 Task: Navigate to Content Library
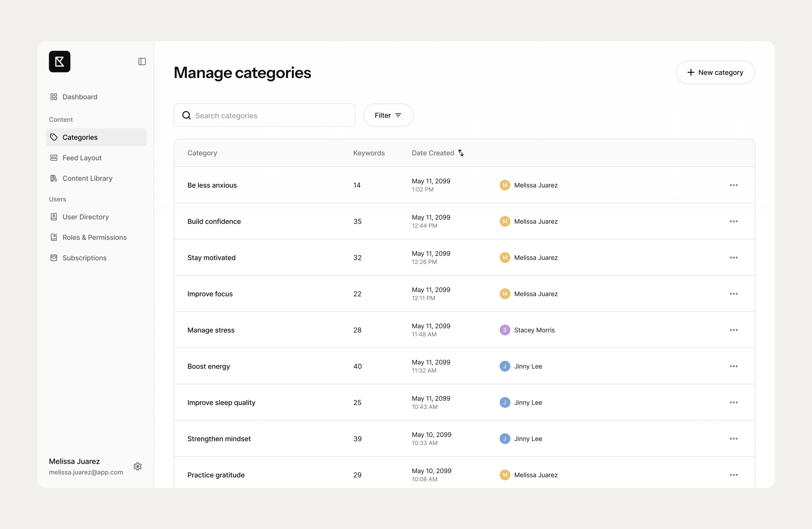(87, 178)
